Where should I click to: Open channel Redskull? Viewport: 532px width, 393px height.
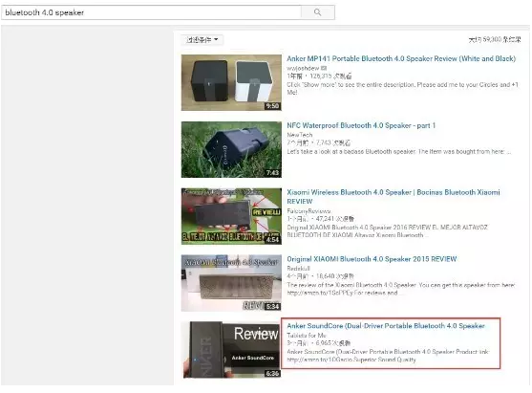pos(299,269)
